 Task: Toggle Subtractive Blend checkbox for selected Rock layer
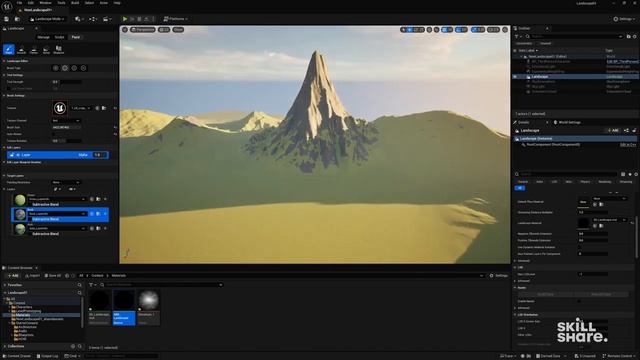click(x=30, y=219)
